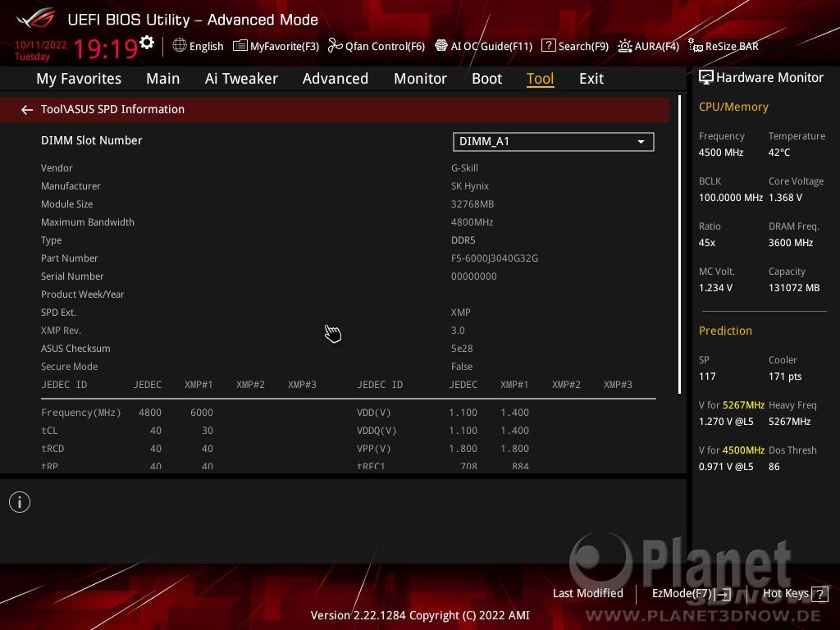The height and width of the screenshot is (630, 840).
Task: Click the Secure Mode False value
Action: click(x=462, y=367)
